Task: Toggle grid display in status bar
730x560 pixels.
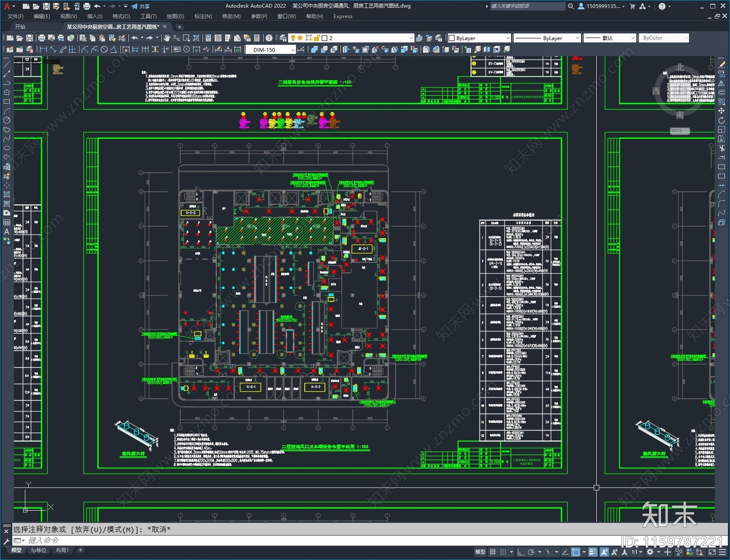Action: pos(493,552)
